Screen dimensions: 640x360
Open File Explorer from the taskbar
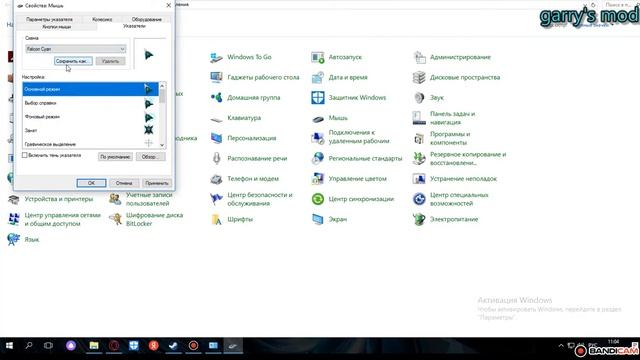[94, 346]
